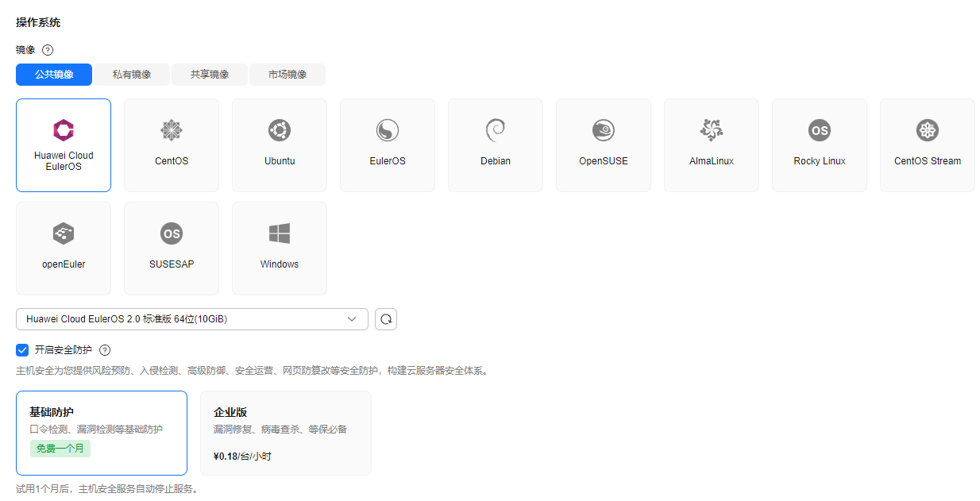Click the help icon beside 开启安全防护
Screen dimensions: 980x501
[x=105, y=350]
